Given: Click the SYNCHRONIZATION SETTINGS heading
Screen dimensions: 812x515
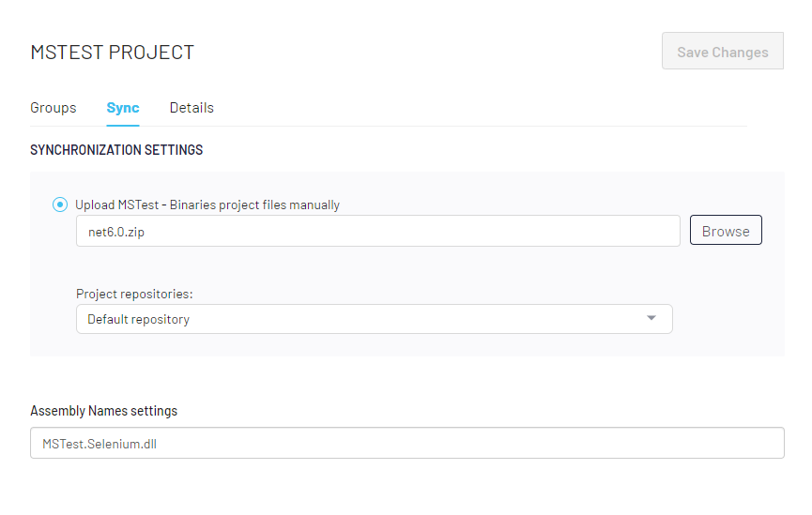Looking at the screenshot, I should [x=116, y=150].
